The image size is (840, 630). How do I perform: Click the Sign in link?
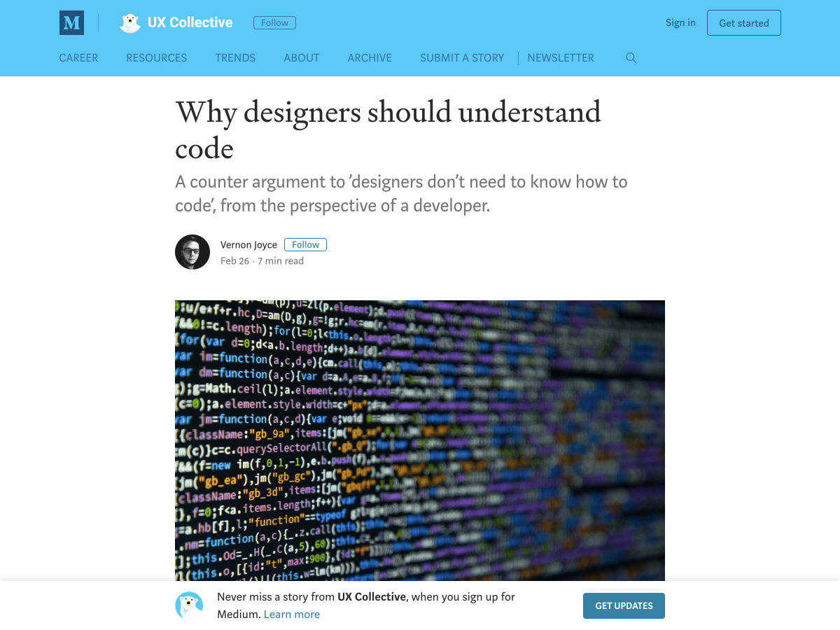click(x=680, y=22)
